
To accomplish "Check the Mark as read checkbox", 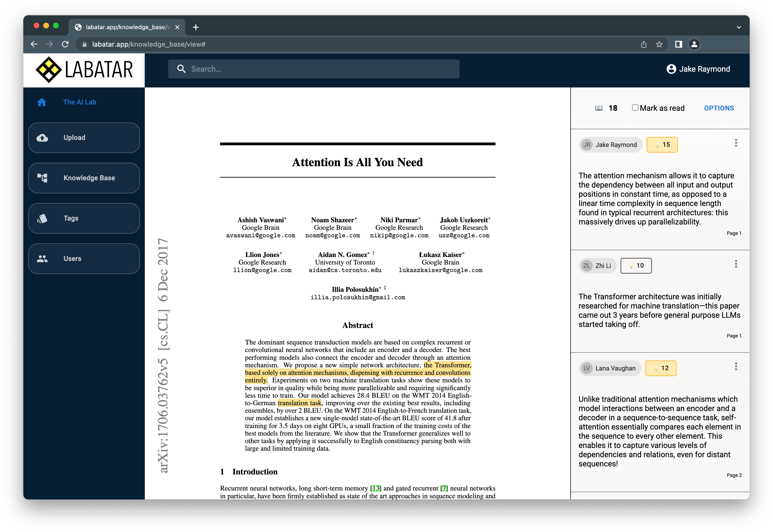I will click(635, 108).
